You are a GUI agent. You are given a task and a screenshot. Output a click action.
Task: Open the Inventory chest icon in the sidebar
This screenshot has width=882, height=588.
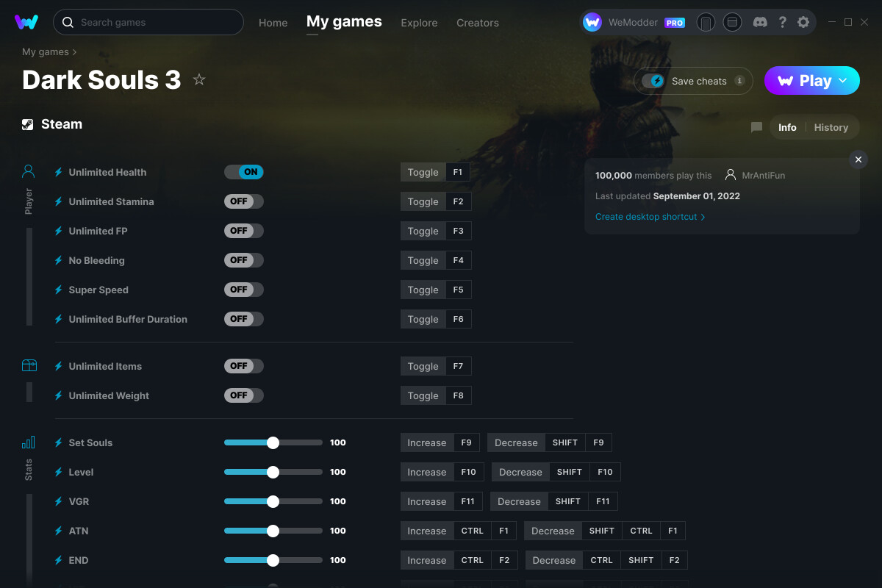[28, 365]
